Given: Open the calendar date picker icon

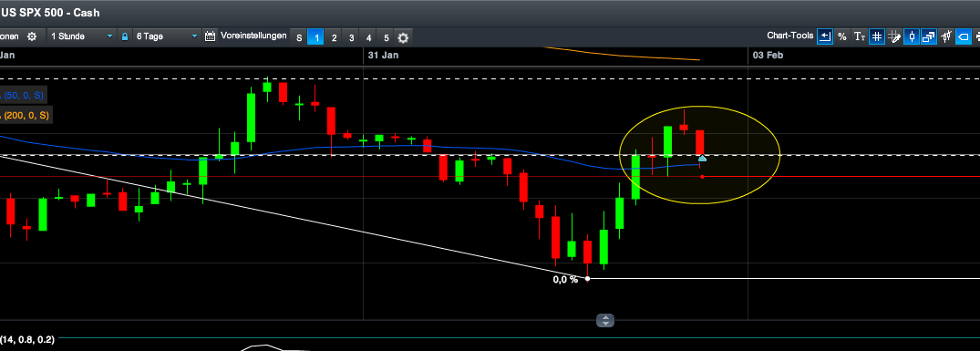Looking at the screenshot, I should point(211,36).
